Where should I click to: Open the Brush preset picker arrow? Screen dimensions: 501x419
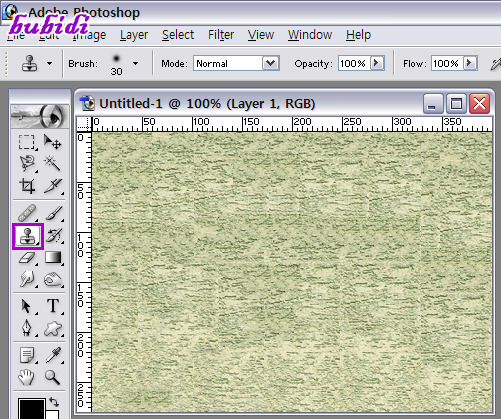[135, 63]
